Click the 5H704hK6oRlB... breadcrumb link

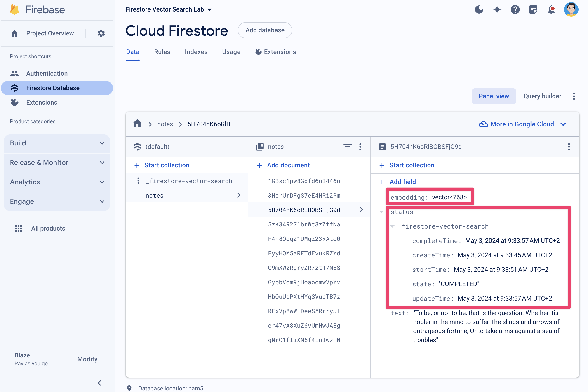(211, 124)
